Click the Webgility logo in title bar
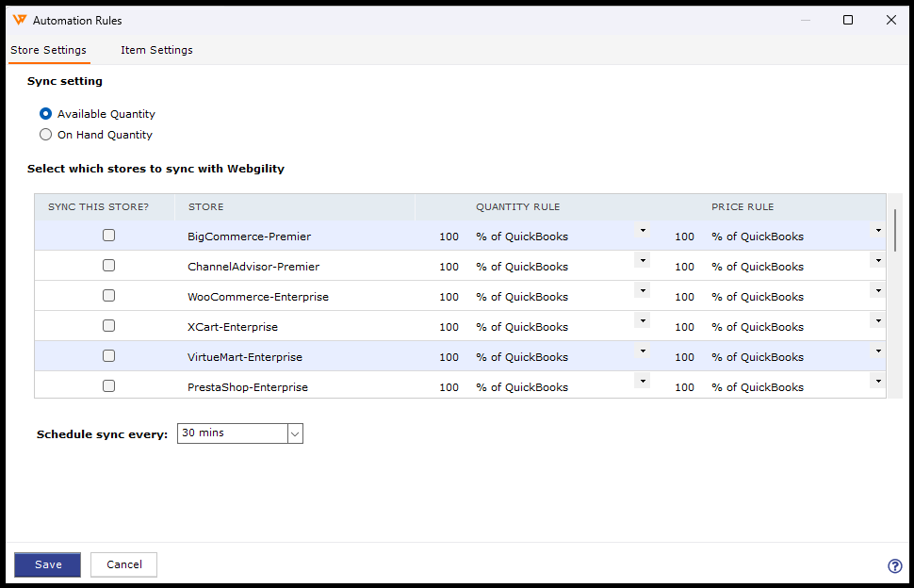Image resolution: width=914 pixels, height=588 pixels. tap(19, 20)
